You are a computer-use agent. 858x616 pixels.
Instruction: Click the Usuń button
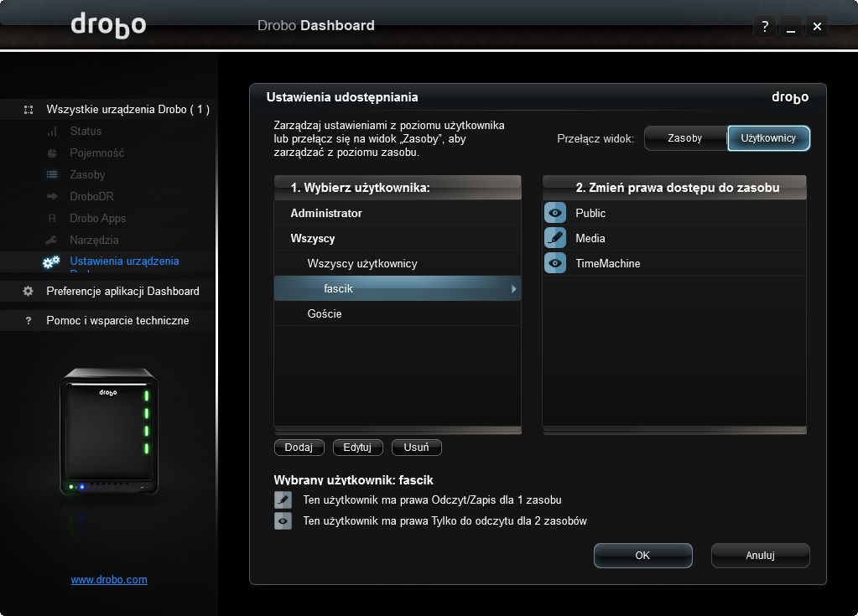(416, 448)
